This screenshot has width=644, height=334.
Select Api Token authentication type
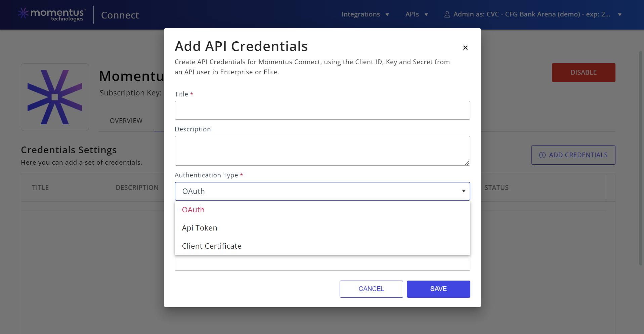point(199,227)
